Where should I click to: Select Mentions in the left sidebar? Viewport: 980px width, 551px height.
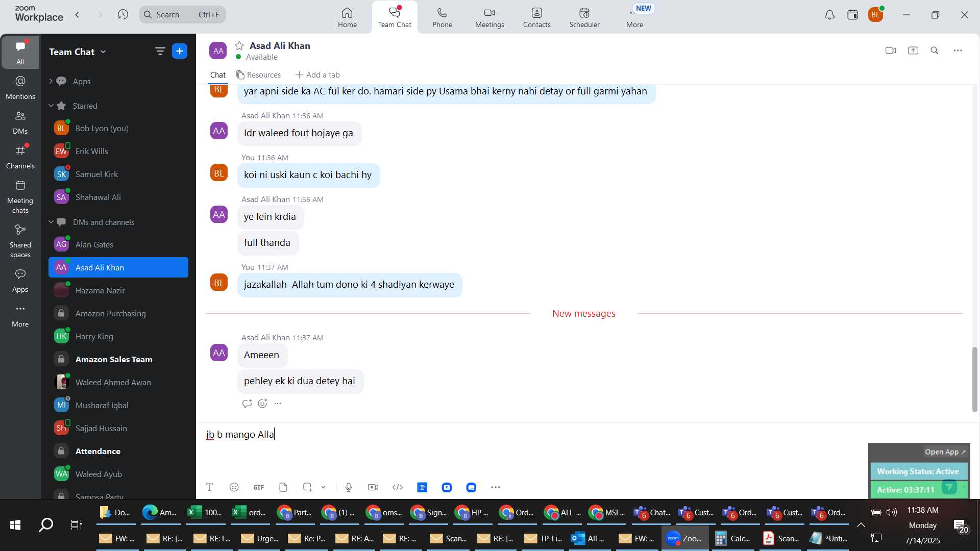point(20,88)
